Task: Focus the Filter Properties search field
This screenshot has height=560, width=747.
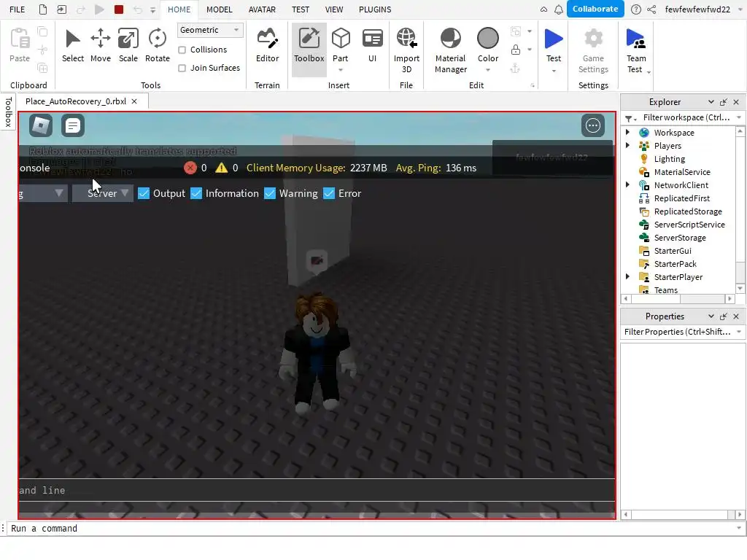Action: click(682, 332)
